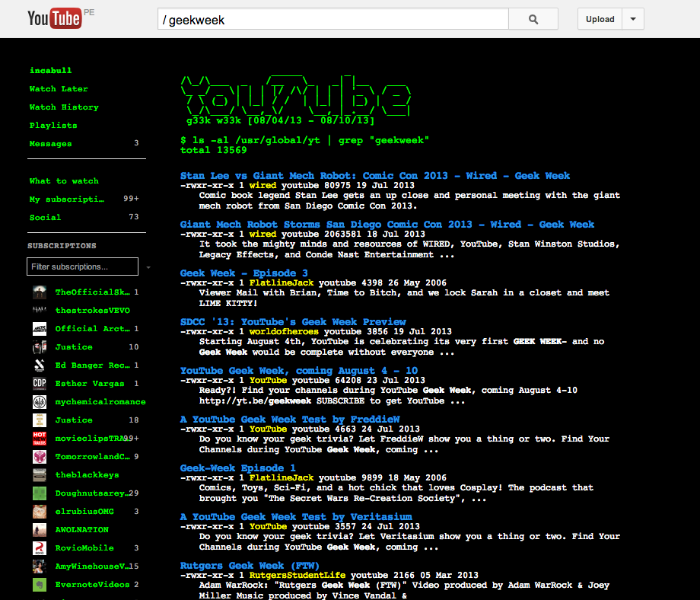This screenshot has width=700, height=600.
Task: Open Messages in the sidebar
Action: point(50,144)
